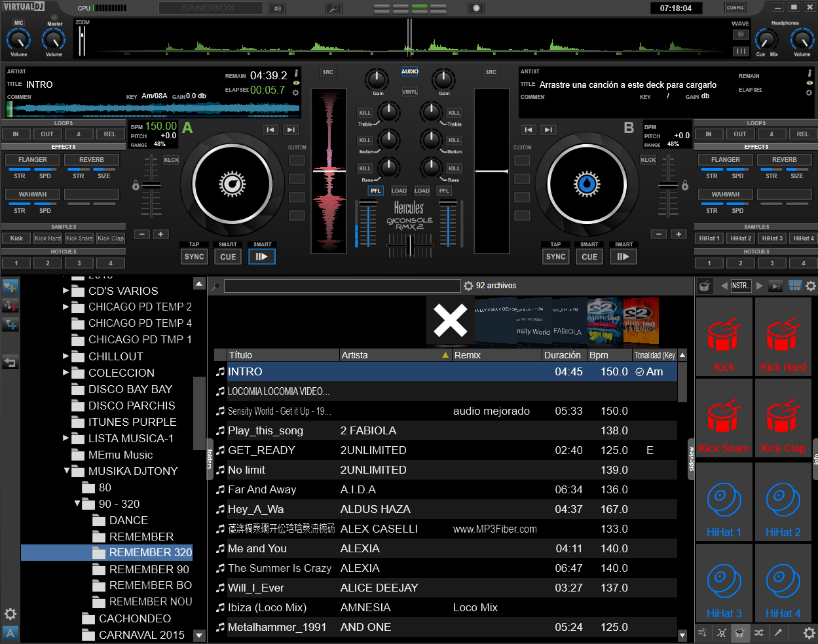Open folder panel settings gear at bottom left
The height and width of the screenshot is (644, 818).
pos(10,614)
